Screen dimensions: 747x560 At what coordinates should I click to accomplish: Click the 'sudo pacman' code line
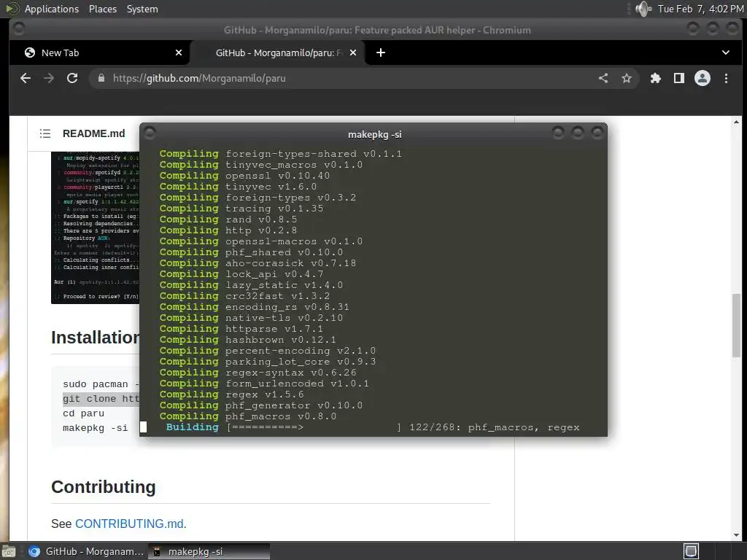(101, 384)
